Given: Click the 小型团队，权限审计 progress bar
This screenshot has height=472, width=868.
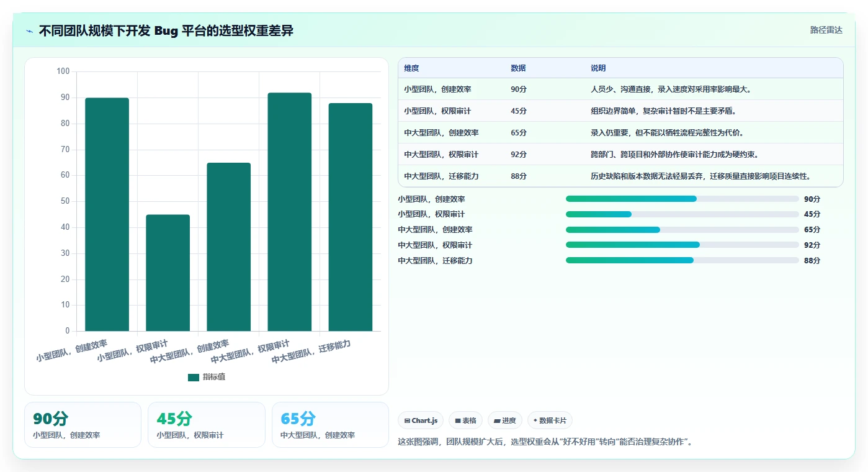Looking at the screenshot, I should click(x=682, y=214).
